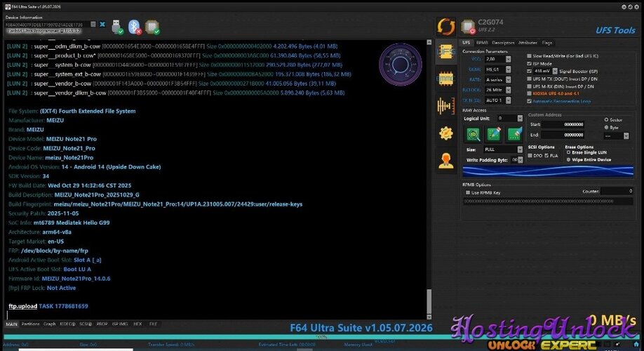Toggle Signal Booster (ISP) checkbox
644x351 pixels.
coord(530,71)
